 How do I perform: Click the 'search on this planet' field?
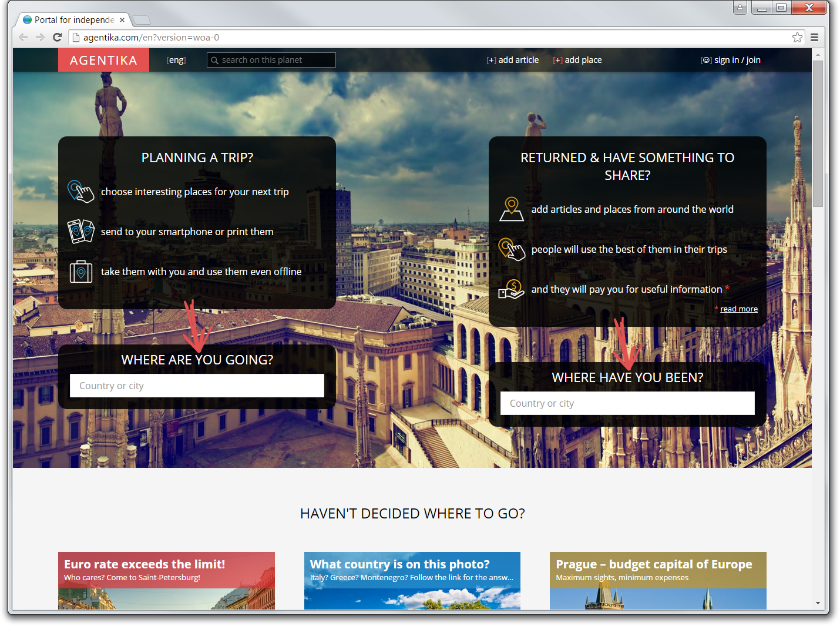(271, 60)
